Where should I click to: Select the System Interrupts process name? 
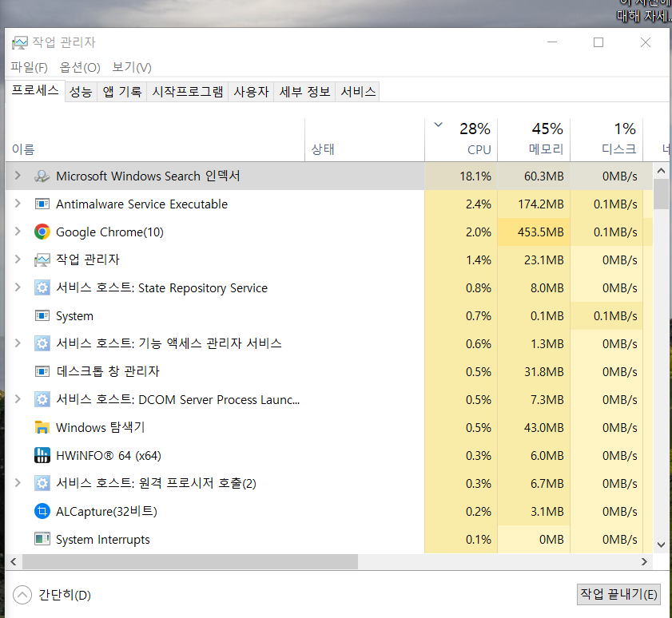pos(103,539)
